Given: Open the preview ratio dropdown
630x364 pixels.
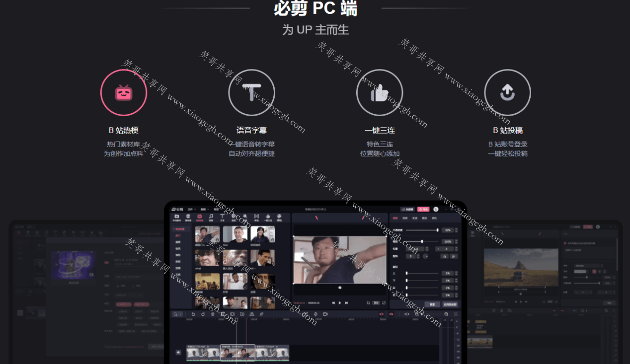Looking at the screenshot, I should pyautogui.click(x=376, y=302).
